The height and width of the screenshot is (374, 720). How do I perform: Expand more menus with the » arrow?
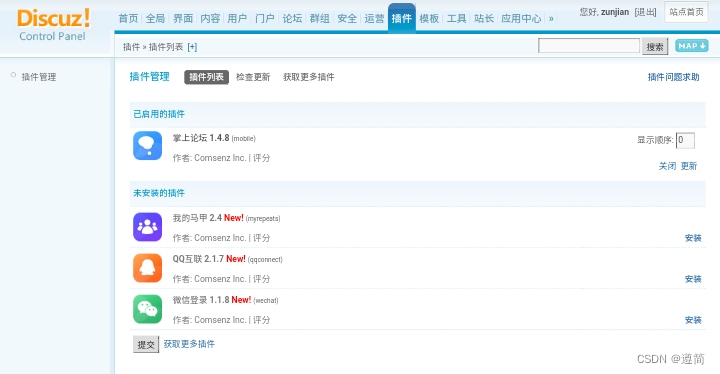point(551,18)
